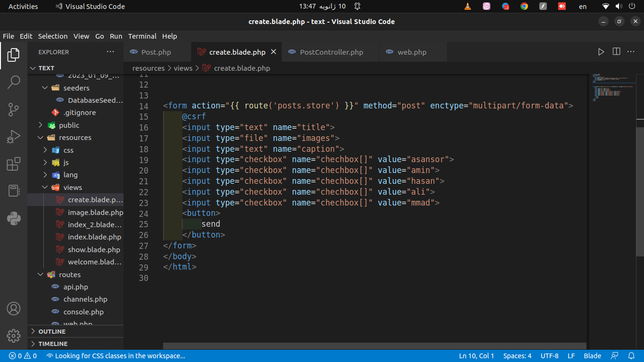Open the Search view in activity bar

[x=13, y=82]
